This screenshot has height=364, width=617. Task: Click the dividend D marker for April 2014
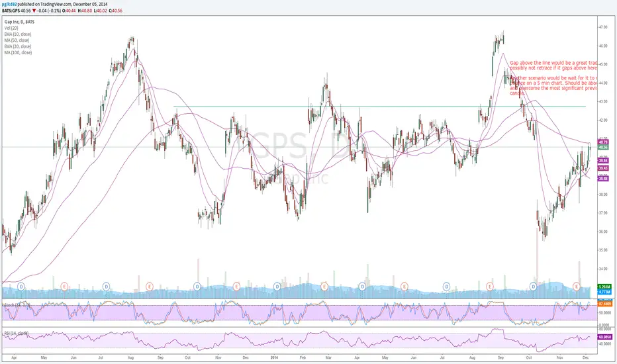tap(362, 287)
